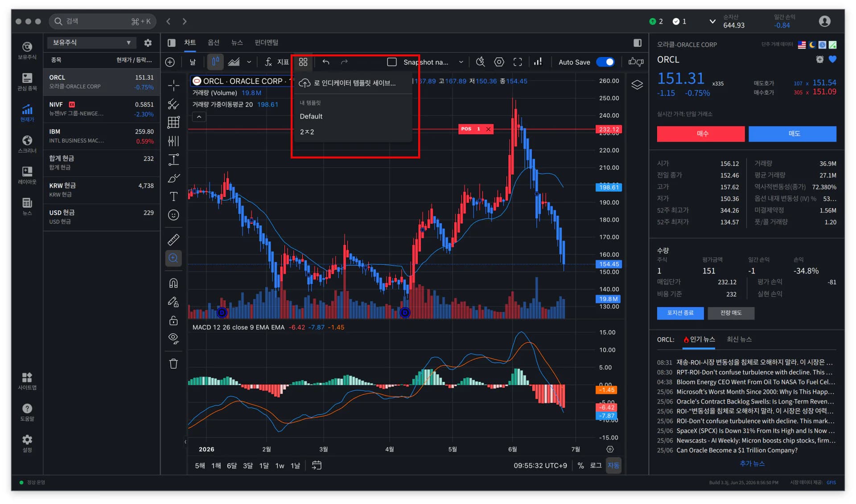Select the 2ㅈ2 template menu item
The width and height of the screenshot is (856, 504).
353,132
